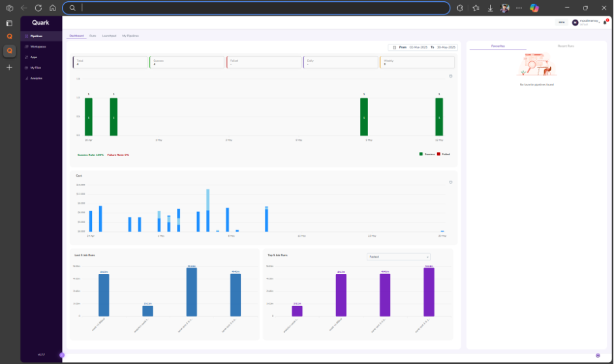Click the refresh icon on Cost chart
The image size is (614, 364).
(450, 182)
